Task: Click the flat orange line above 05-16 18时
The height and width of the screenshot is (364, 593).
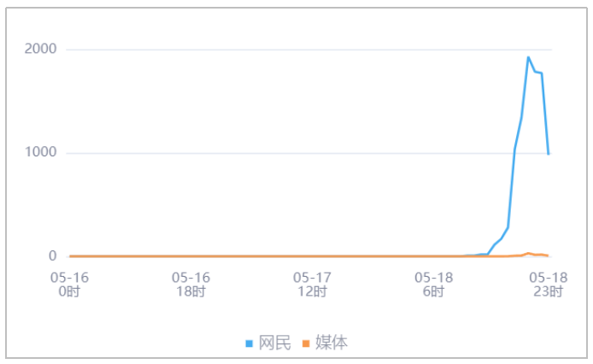Action: coord(191,256)
